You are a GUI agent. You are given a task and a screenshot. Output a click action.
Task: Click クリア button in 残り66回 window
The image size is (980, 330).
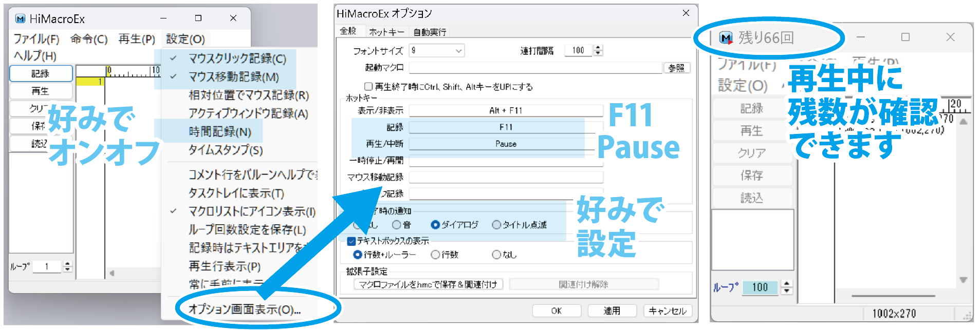click(752, 153)
